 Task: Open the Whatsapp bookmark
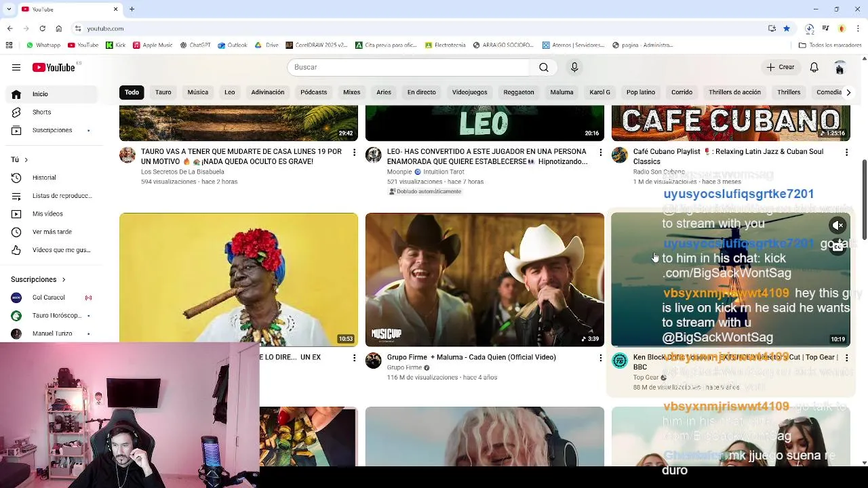tap(43, 45)
